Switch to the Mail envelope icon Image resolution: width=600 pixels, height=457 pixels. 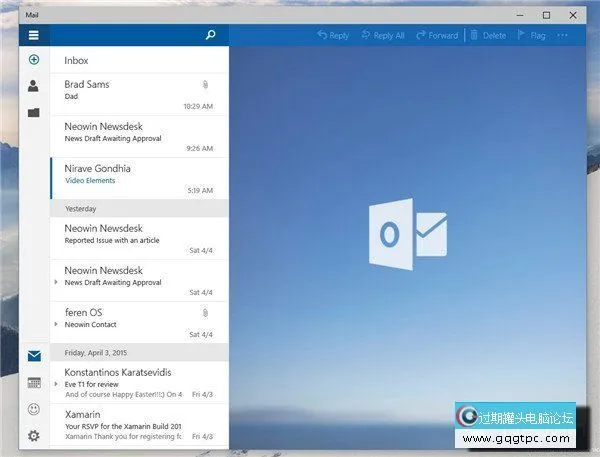pos(34,356)
